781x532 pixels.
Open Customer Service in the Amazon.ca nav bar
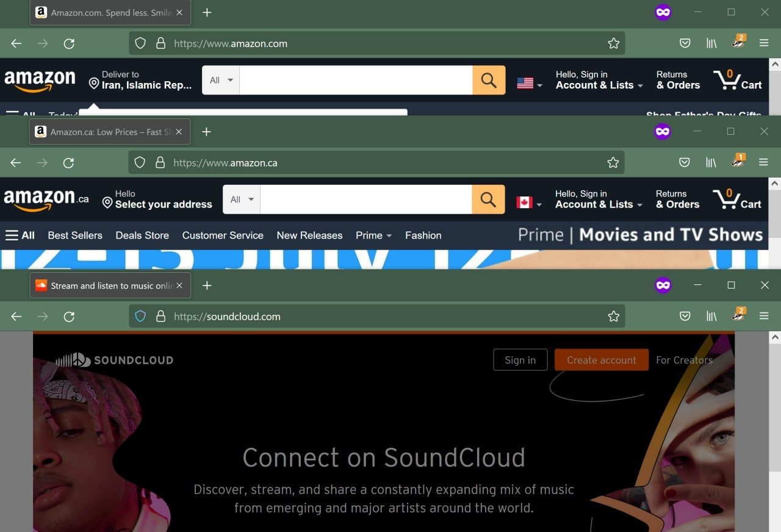223,235
